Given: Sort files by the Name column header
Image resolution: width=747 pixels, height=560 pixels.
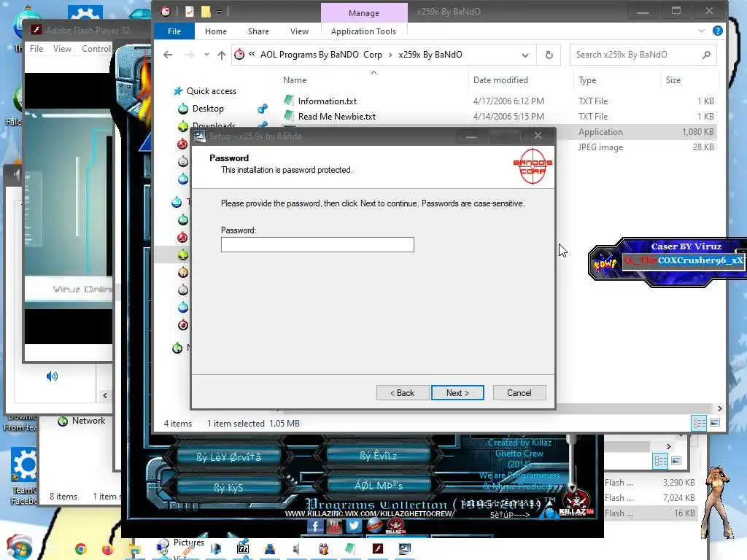Looking at the screenshot, I should 295,80.
